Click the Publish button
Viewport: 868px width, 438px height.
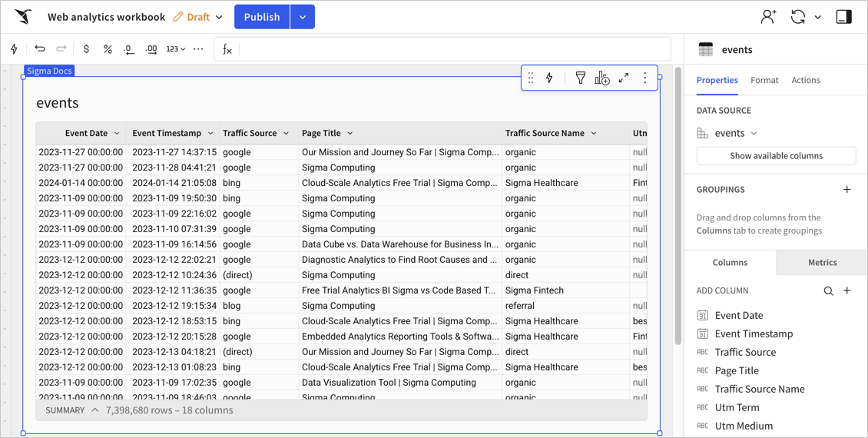point(262,17)
